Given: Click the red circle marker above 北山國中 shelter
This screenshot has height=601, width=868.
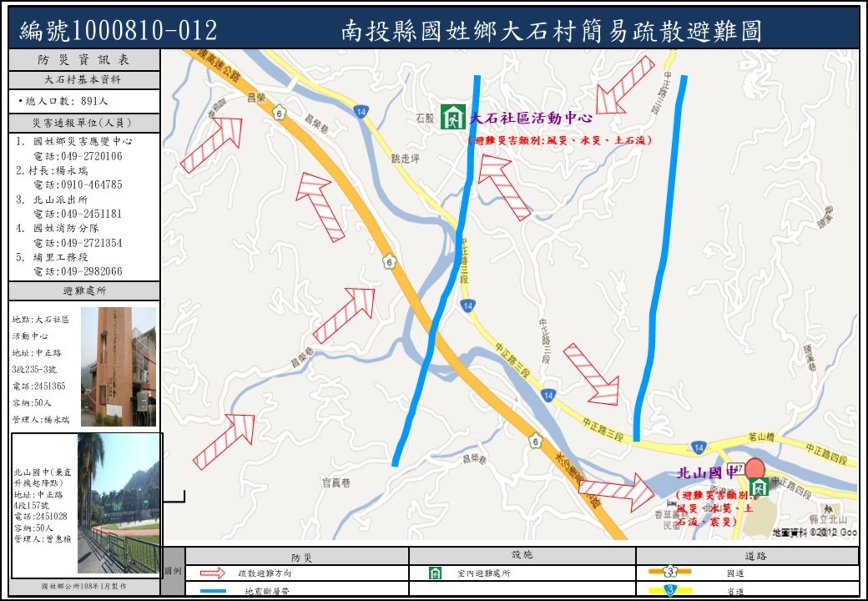Looking at the screenshot, I should pyautogui.click(x=755, y=468).
